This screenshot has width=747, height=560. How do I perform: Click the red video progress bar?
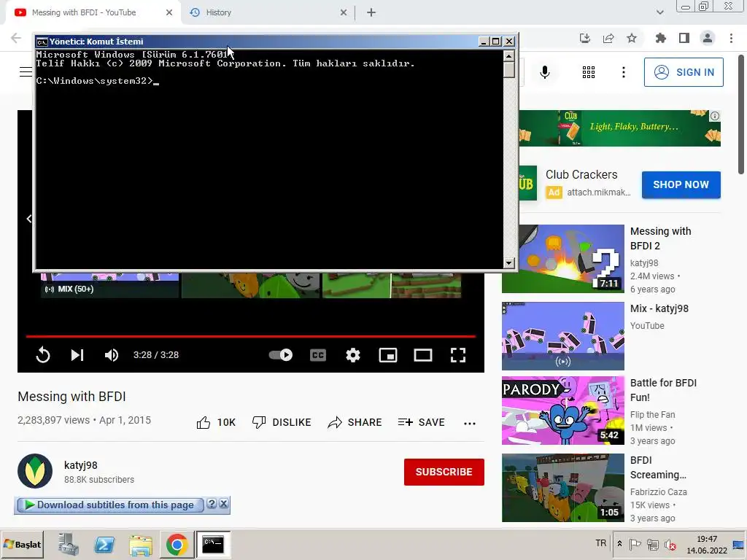pos(251,336)
